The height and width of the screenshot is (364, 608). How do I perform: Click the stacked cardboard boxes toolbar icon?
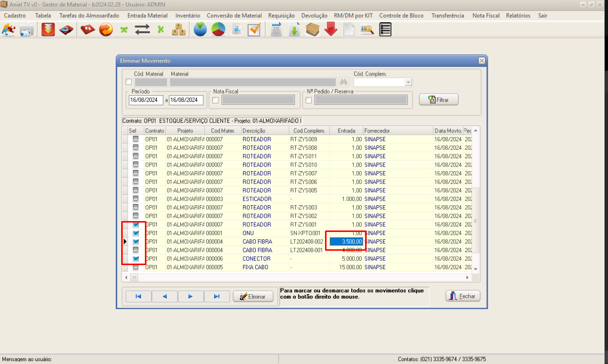pyautogui.click(x=179, y=30)
